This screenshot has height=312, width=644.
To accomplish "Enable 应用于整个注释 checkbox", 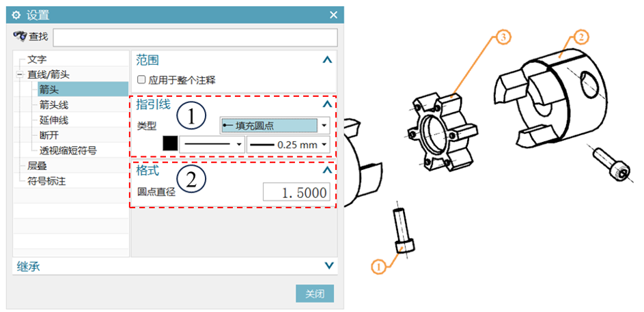I will 141,80.
